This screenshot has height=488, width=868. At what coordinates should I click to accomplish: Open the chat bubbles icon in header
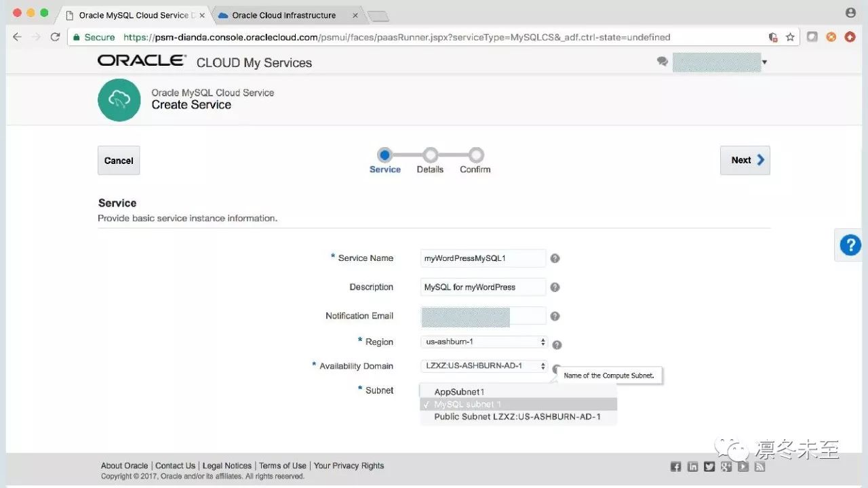663,62
